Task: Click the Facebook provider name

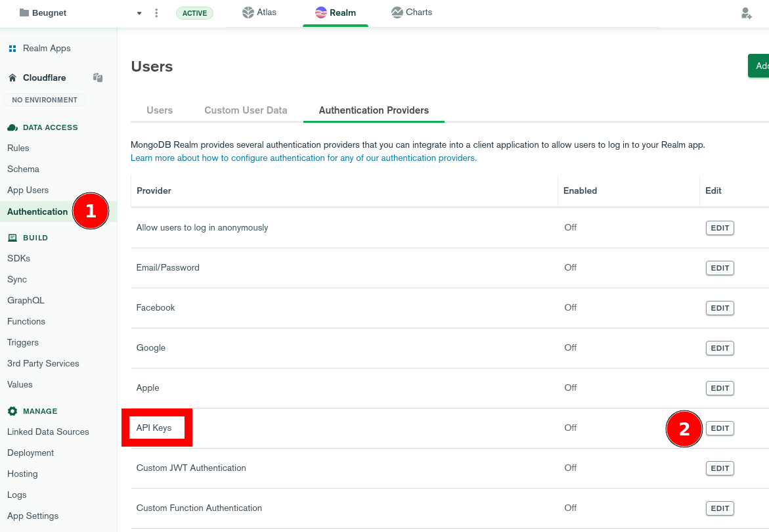Action: pos(156,308)
